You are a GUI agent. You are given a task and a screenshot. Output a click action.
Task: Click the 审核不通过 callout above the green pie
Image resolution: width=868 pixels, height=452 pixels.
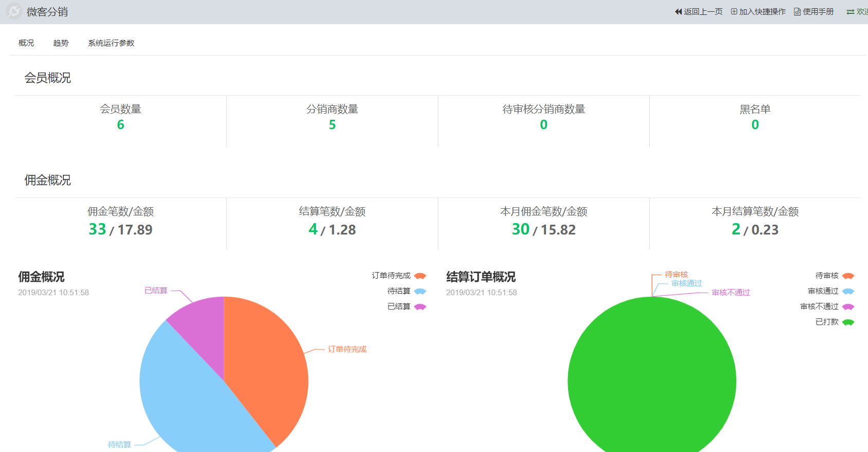[731, 293]
